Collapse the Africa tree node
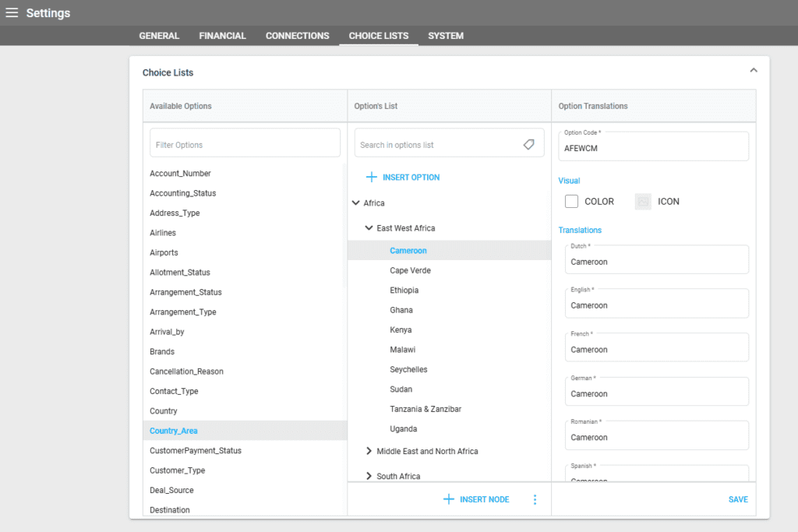The width and height of the screenshot is (798, 532). click(x=356, y=203)
